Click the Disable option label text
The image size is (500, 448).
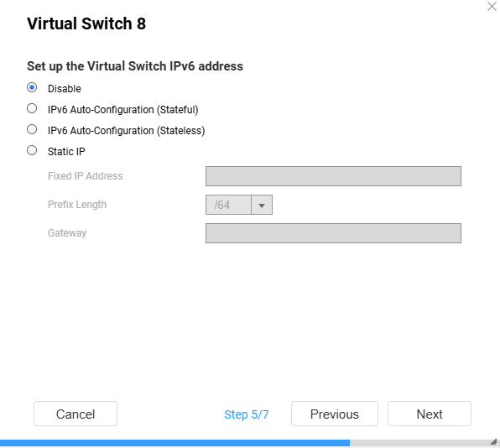(x=65, y=89)
